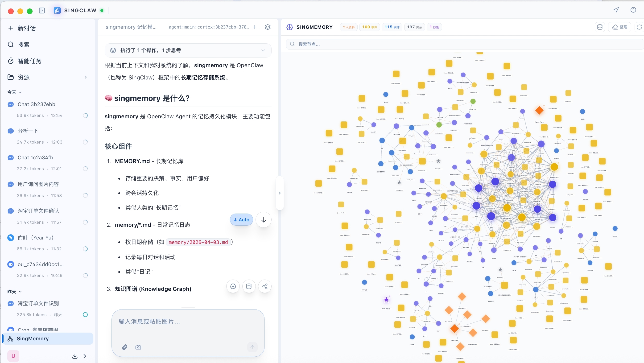644x363 pixels.
Task: Refresh the memory graph
Action: 639,27
